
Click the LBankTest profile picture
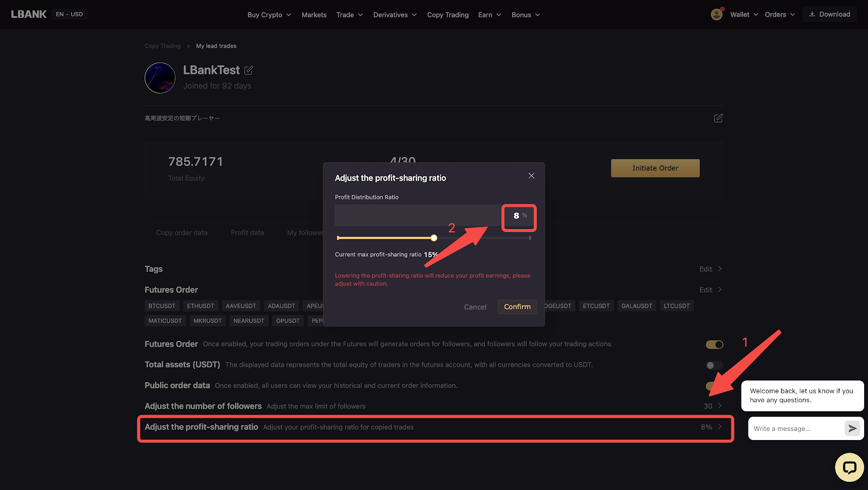point(160,78)
